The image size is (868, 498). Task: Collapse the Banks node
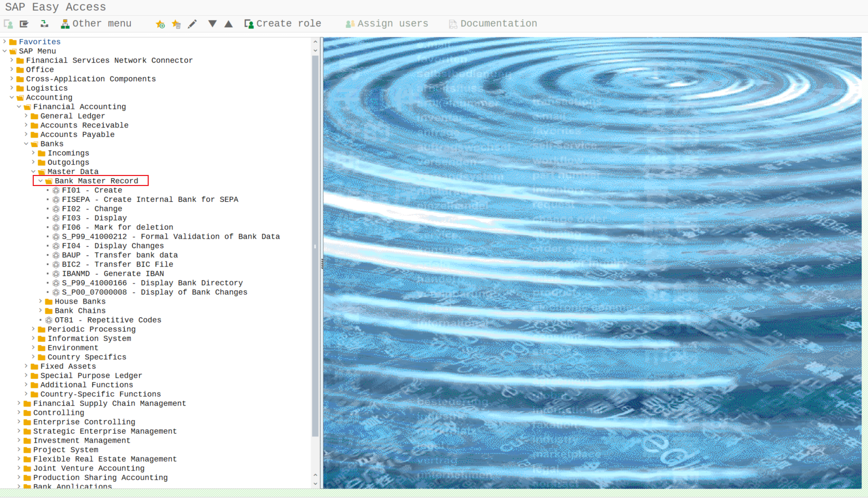pos(26,144)
